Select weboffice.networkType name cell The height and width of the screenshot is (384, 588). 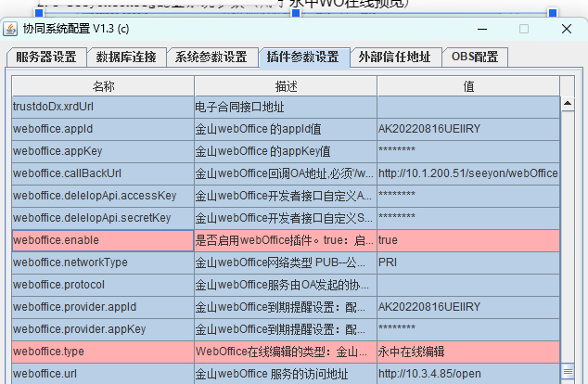[x=103, y=262]
